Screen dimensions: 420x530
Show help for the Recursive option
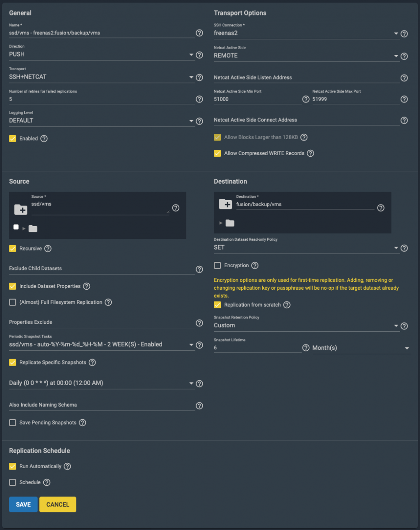click(x=48, y=249)
